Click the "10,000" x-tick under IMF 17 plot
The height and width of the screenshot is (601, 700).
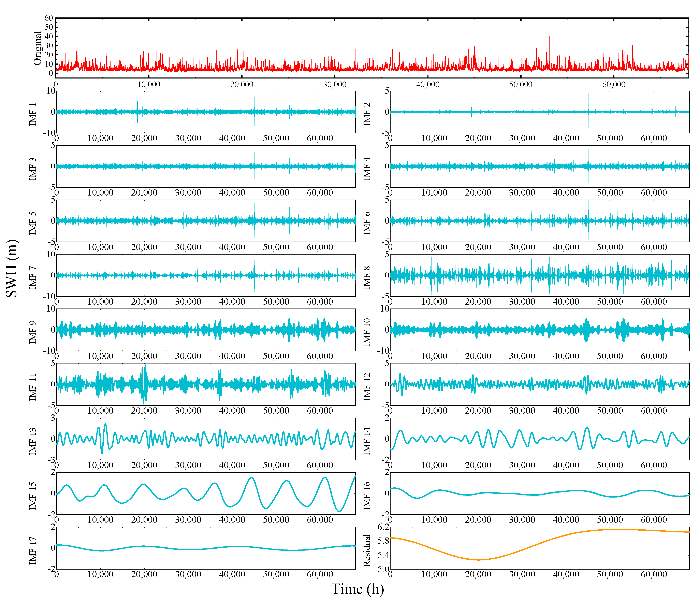pyautogui.click(x=100, y=574)
